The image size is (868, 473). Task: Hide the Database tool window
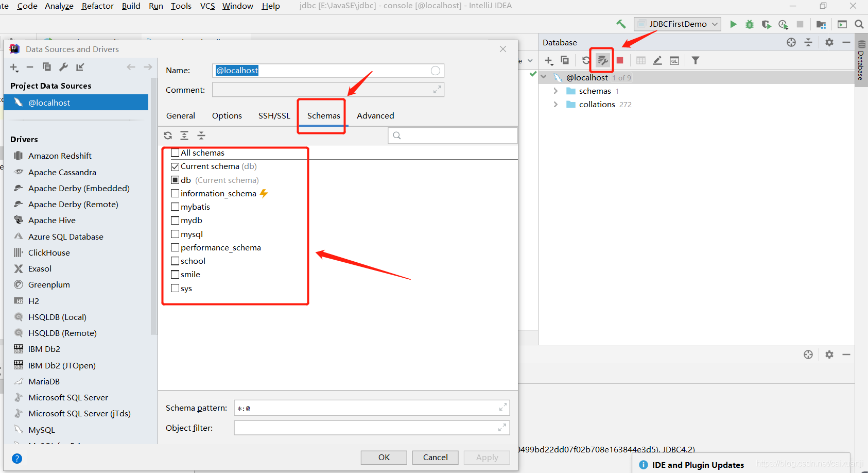click(x=846, y=42)
